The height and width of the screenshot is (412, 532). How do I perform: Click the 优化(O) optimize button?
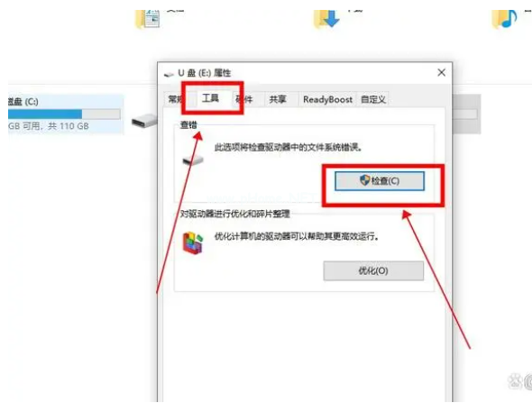[373, 270]
